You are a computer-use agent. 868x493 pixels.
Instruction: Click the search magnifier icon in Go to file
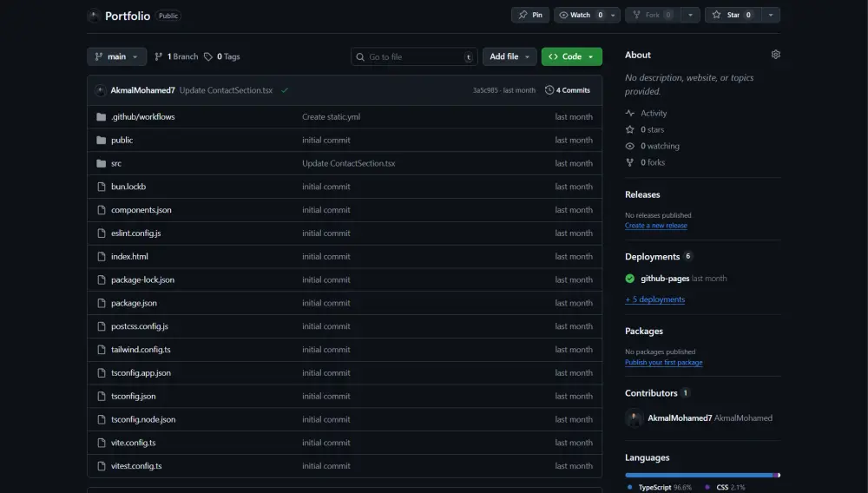[360, 56]
